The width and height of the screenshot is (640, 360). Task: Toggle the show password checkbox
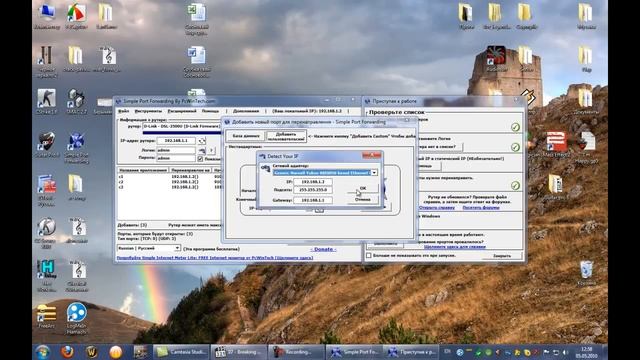[200, 159]
